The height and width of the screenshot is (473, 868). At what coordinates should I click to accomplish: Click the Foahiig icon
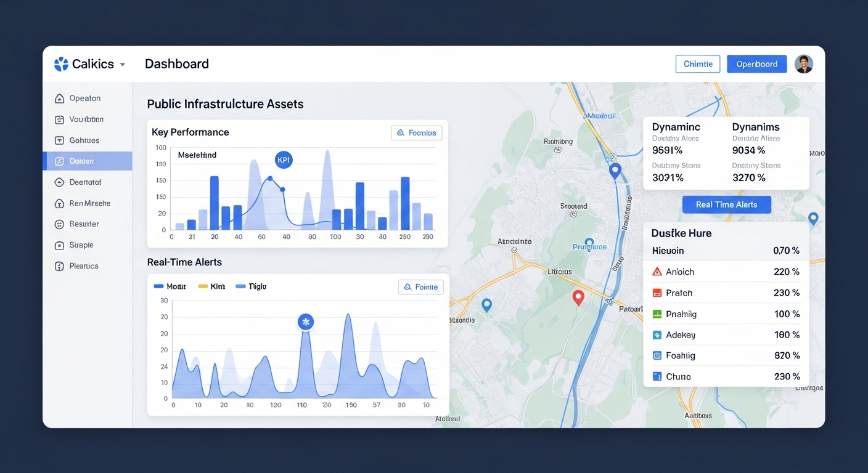point(657,355)
